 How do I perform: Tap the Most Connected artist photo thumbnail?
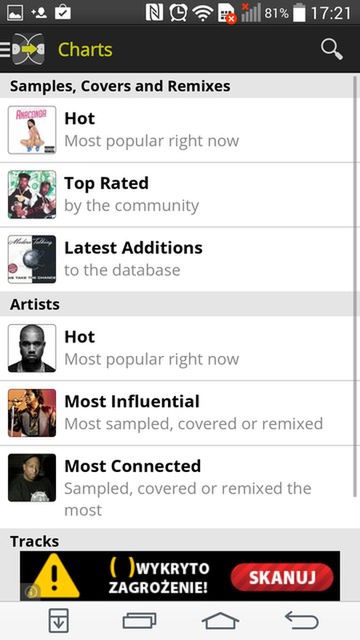click(32, 478)
